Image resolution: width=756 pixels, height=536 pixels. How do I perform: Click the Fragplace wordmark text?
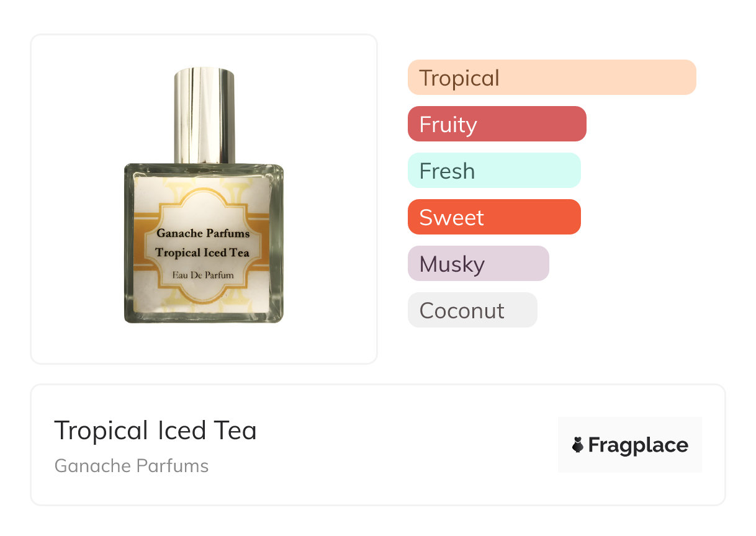[x=638, y=445]
